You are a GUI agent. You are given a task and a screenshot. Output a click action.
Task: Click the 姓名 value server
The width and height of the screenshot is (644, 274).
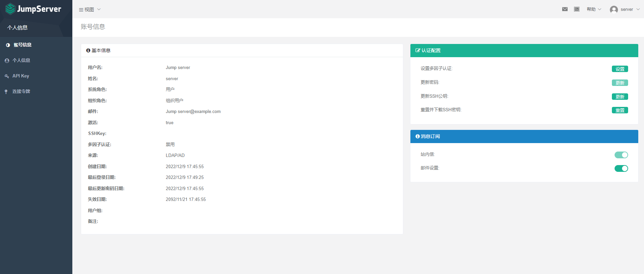pyautogui.click(x=172, y=79)
